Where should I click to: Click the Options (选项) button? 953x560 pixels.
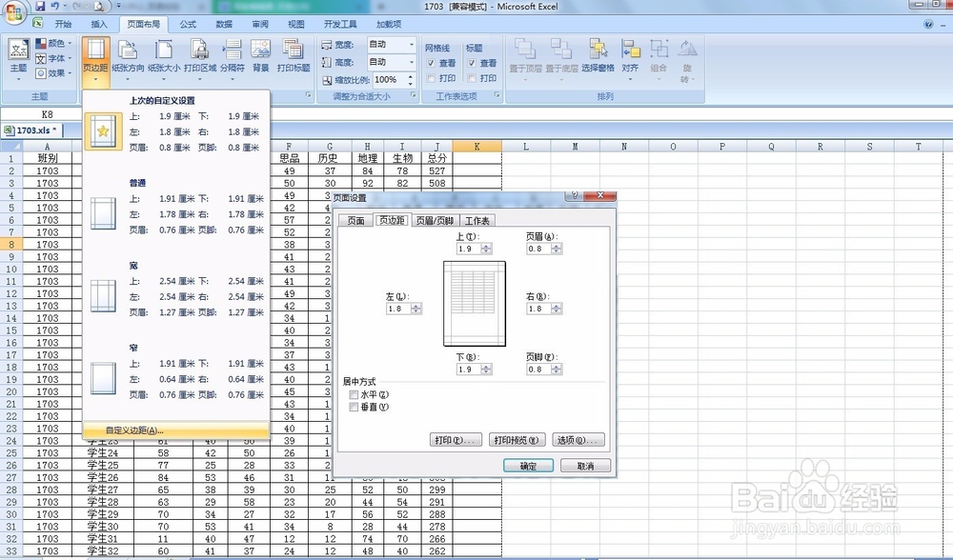[x=578, y=440]
